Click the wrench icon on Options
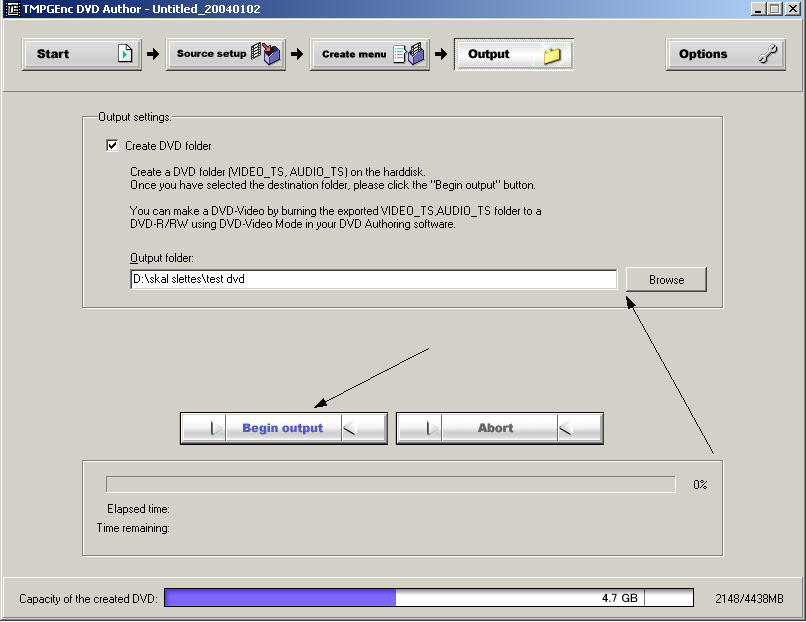 (x=768, y=54)
